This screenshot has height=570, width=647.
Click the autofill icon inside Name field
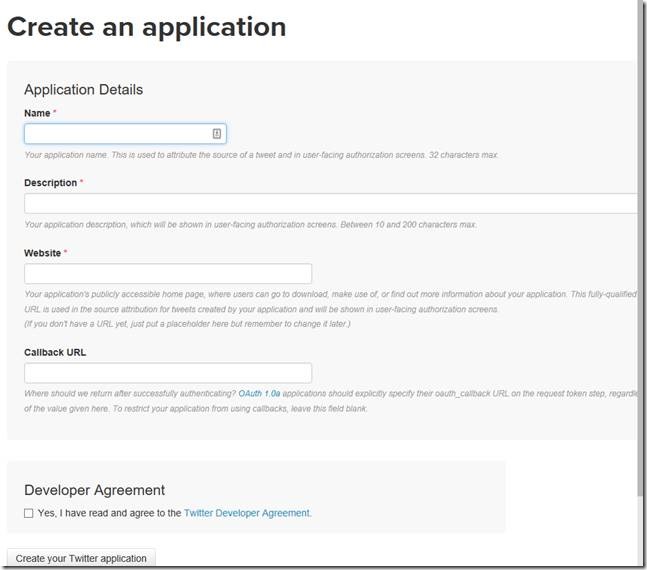click(x=217, y=134)
